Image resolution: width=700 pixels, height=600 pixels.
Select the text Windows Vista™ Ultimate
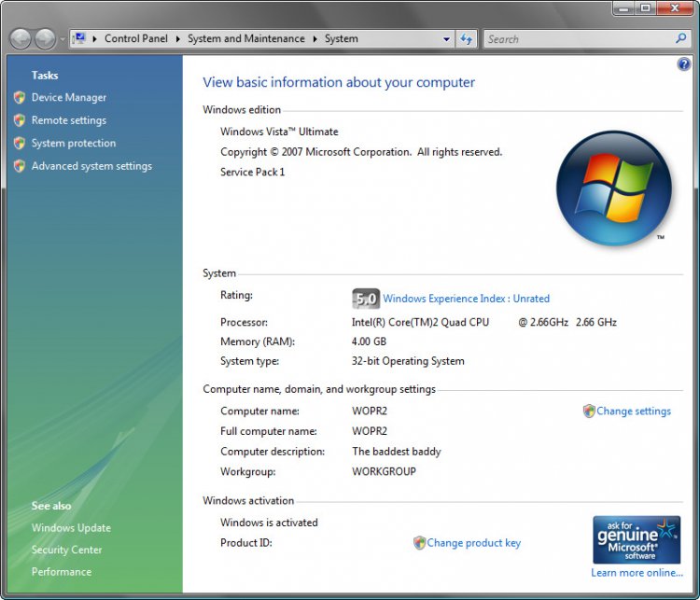[279, 132]
